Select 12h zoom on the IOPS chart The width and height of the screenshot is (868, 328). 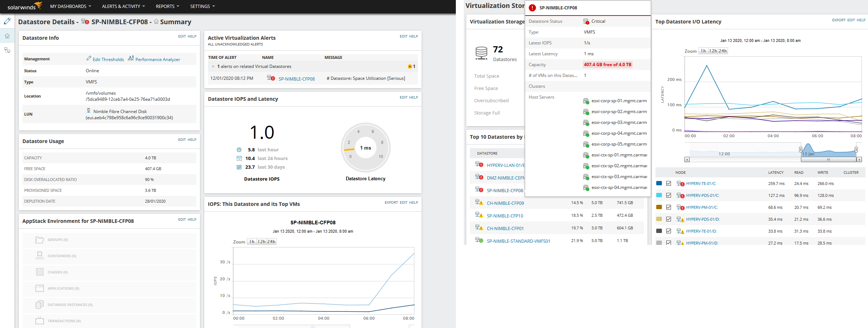click(x=261, y=242)
